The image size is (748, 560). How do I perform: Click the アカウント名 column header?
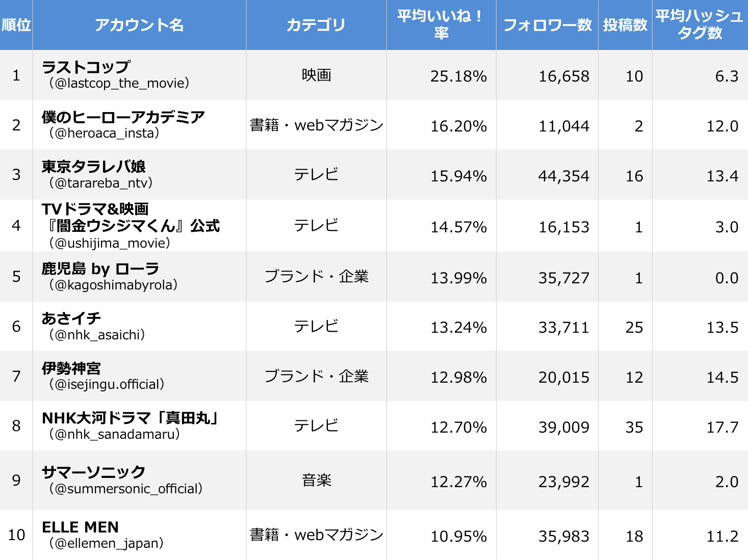(139, 25)
